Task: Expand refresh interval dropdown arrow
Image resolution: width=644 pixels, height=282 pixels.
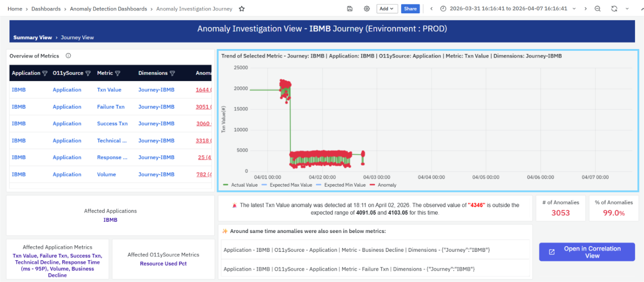Action: click(628, 9)
